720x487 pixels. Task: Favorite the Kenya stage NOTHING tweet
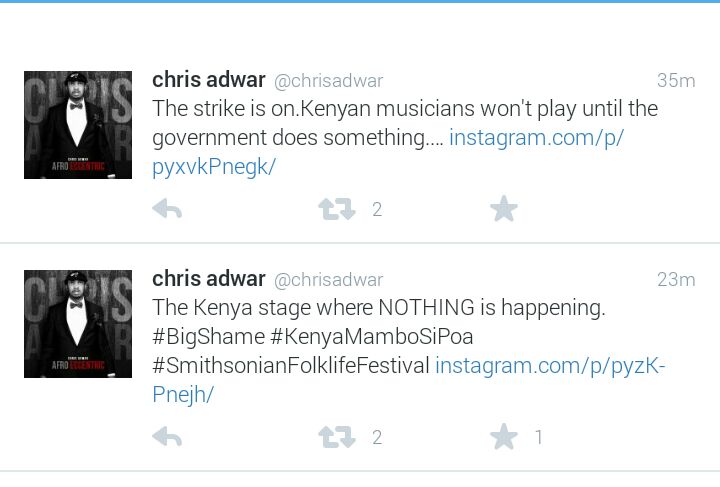point(504,436)
